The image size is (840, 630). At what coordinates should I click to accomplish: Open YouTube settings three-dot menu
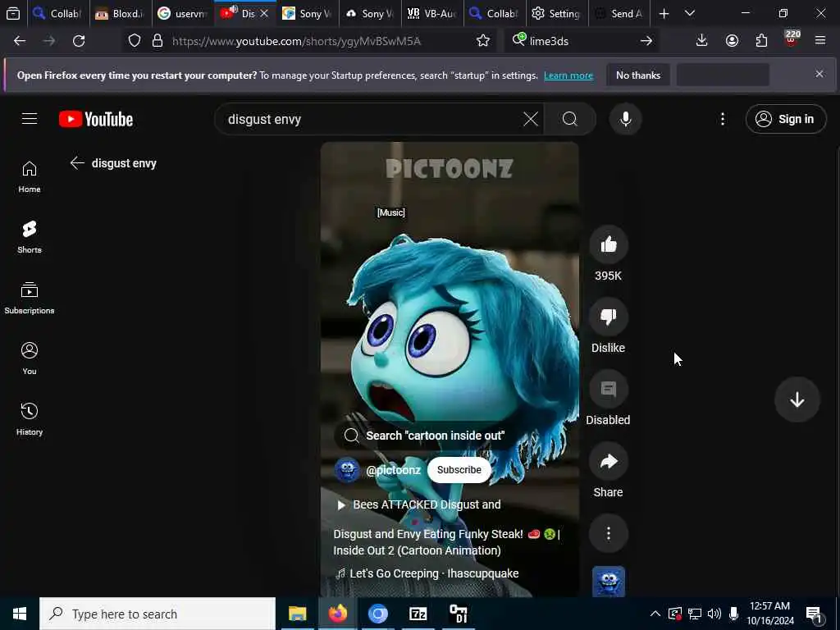point(723,119)
